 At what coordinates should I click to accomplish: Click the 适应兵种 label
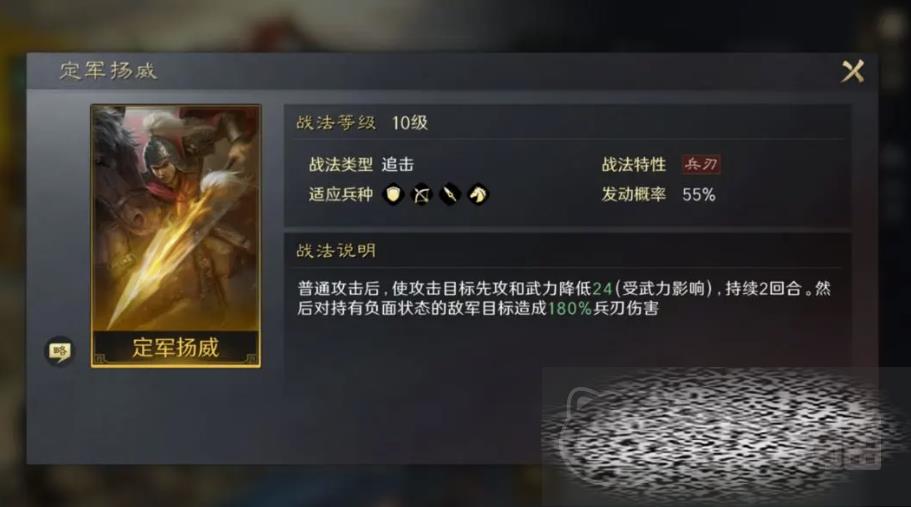[340, 194]
